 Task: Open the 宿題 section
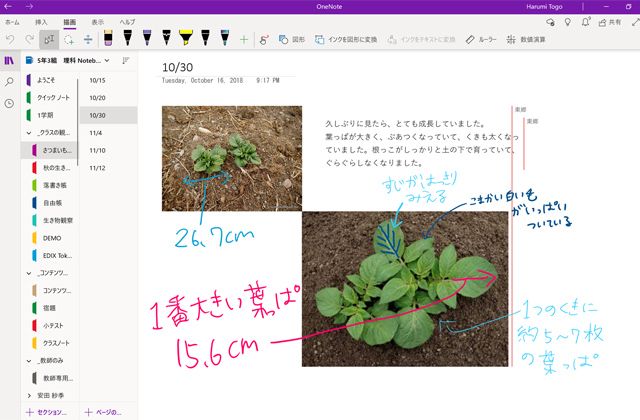49,308
